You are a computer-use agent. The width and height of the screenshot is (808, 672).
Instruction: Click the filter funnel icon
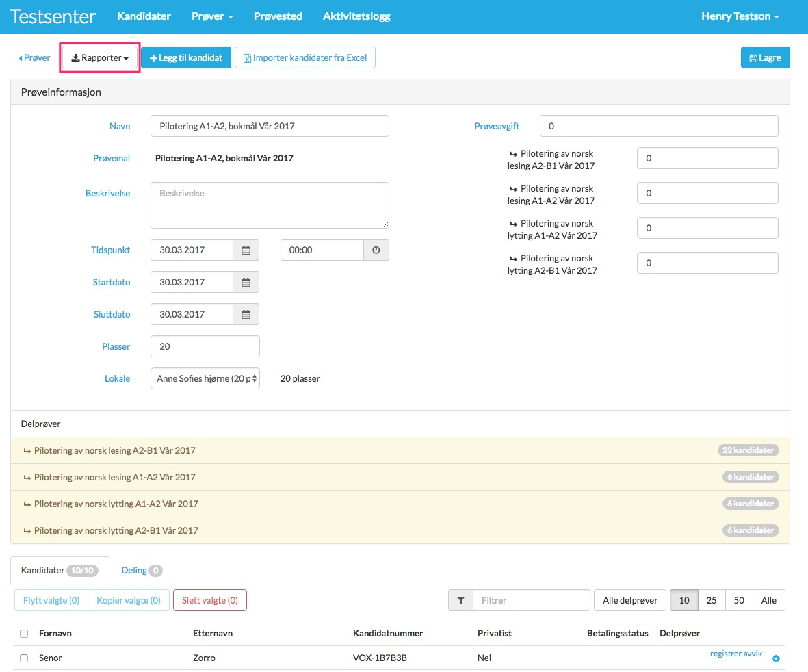point(460,600)
